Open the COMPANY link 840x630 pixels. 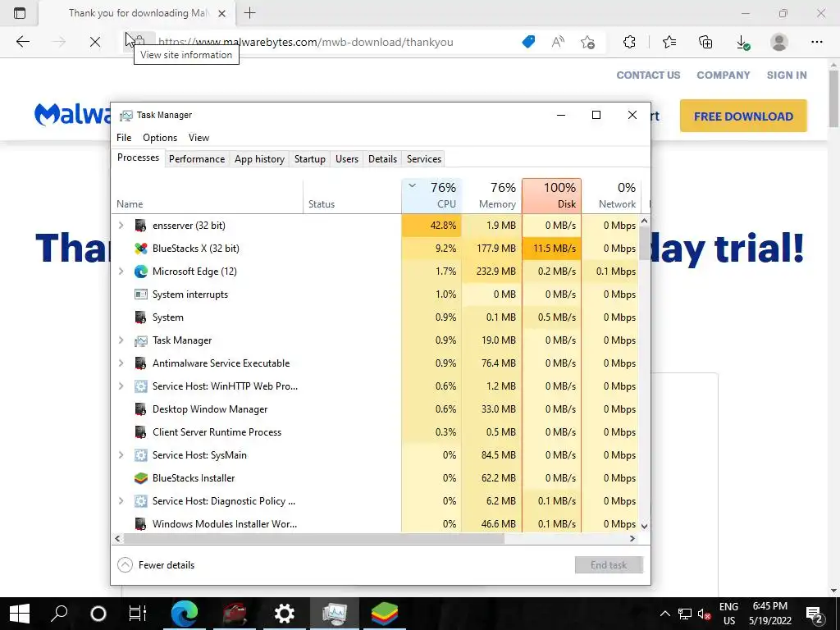pos(724,75)
